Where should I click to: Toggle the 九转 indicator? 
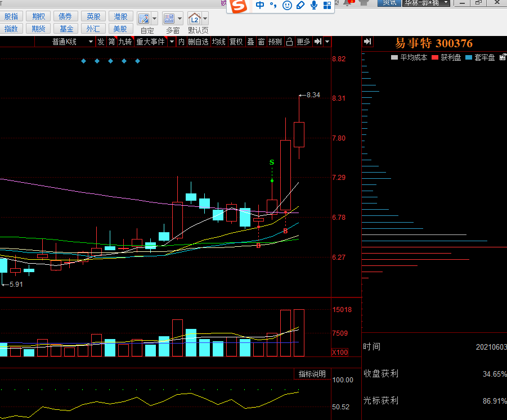125,42
